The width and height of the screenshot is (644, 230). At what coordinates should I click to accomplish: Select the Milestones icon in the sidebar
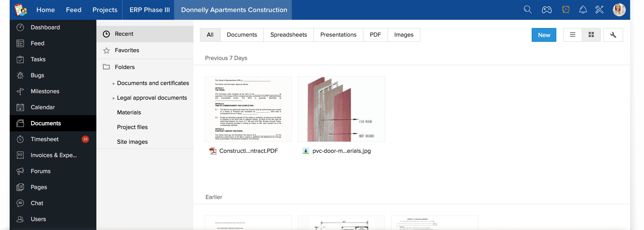20,91
